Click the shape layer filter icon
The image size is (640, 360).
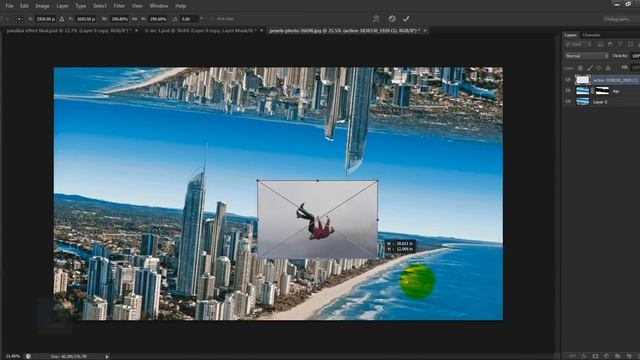coord(631,44)
